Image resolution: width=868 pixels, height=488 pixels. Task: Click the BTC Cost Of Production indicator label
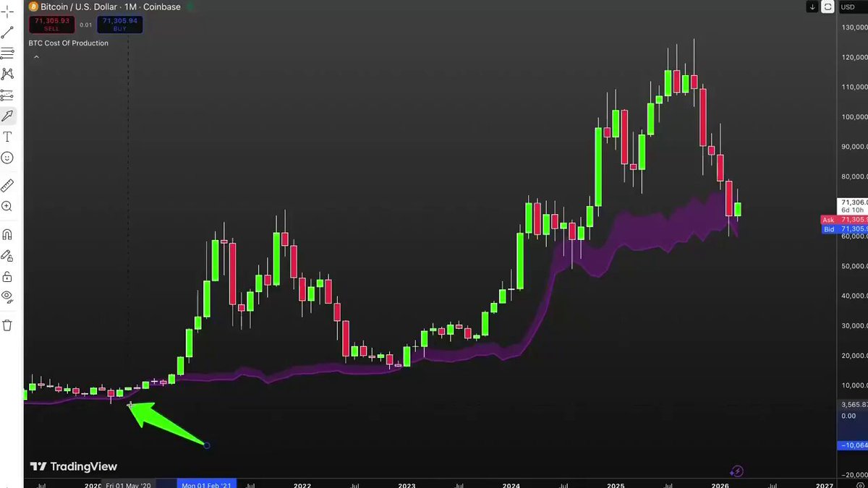[x=68, y=43]
